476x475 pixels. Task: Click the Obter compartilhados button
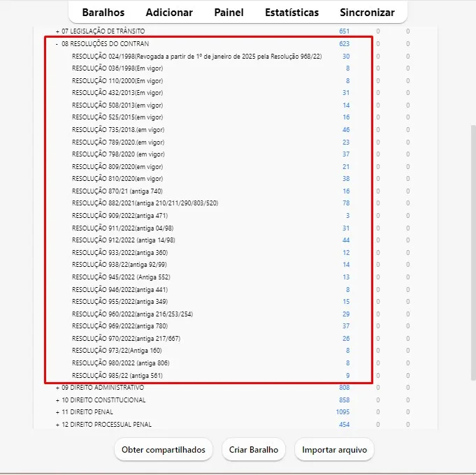(x=164, y=450)
